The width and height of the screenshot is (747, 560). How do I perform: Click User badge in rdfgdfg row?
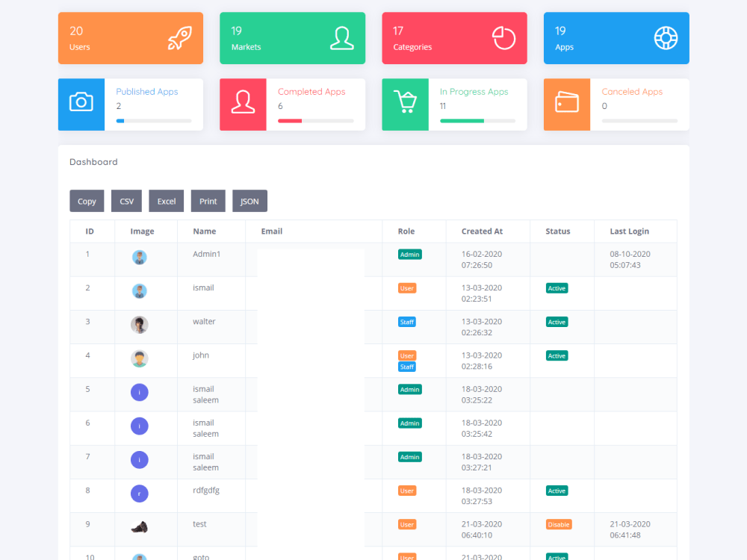(407, 491)
